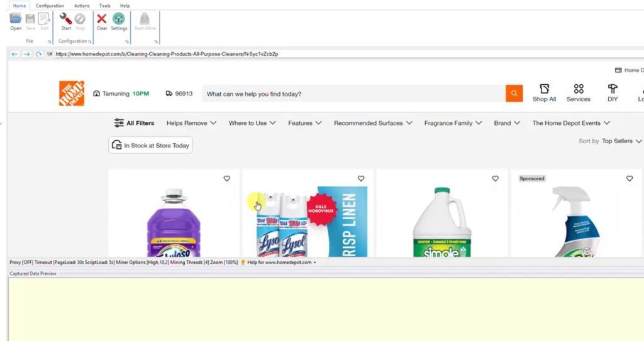Expand the File group dialog launcher

(x=49, y=41)
